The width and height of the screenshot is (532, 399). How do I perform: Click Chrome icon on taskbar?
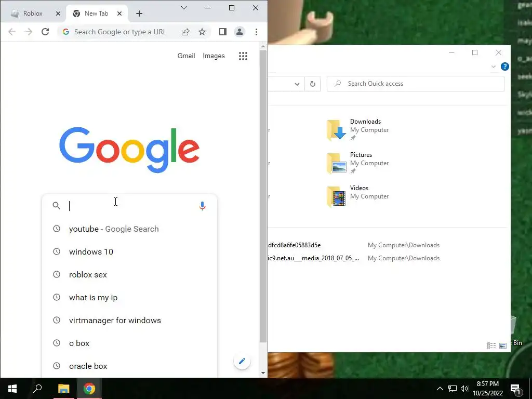point(89,389)
